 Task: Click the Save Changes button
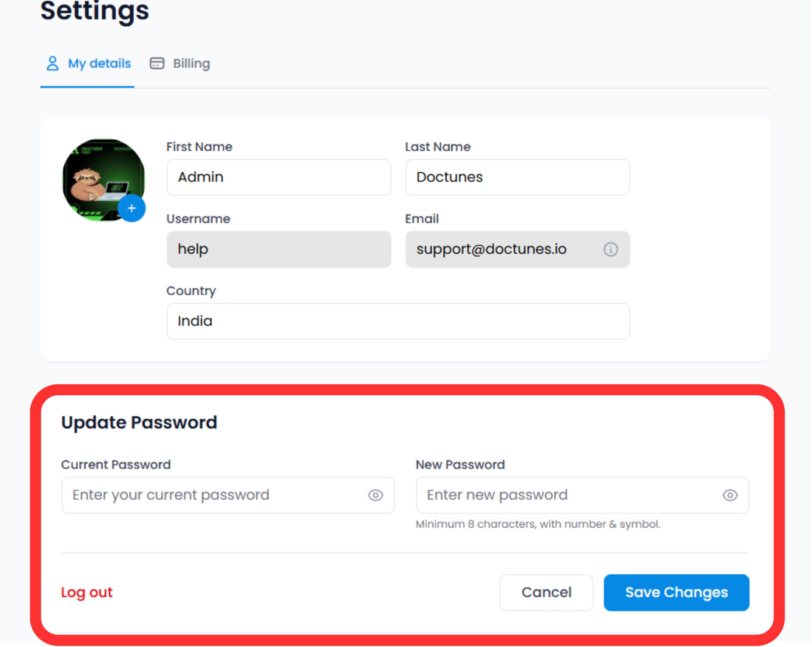676,592
